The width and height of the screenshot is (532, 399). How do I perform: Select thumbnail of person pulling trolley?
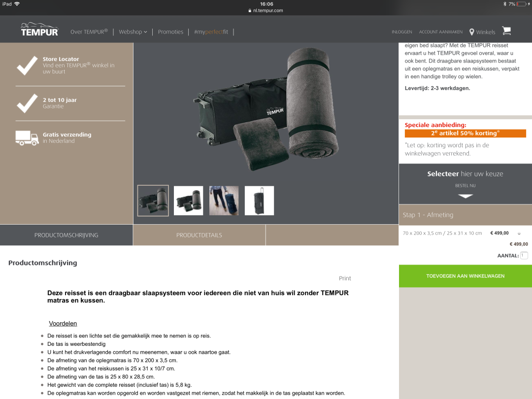click(224, 200)
